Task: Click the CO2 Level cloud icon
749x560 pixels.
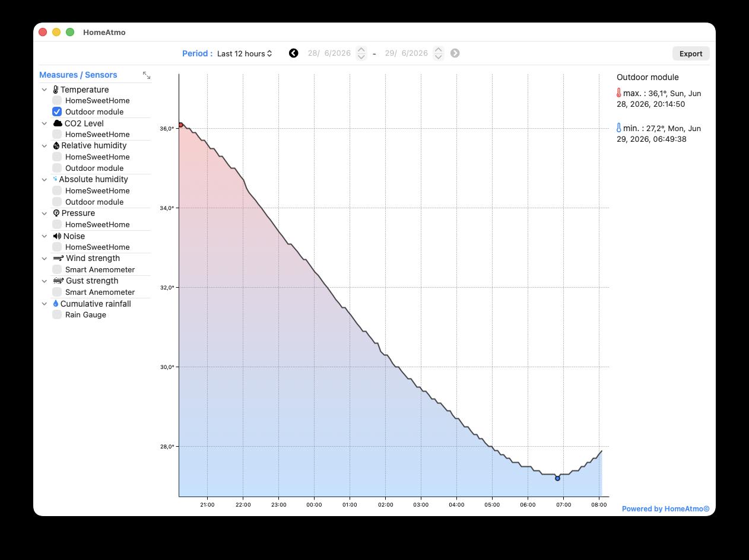Action: (x=58, y=123)
